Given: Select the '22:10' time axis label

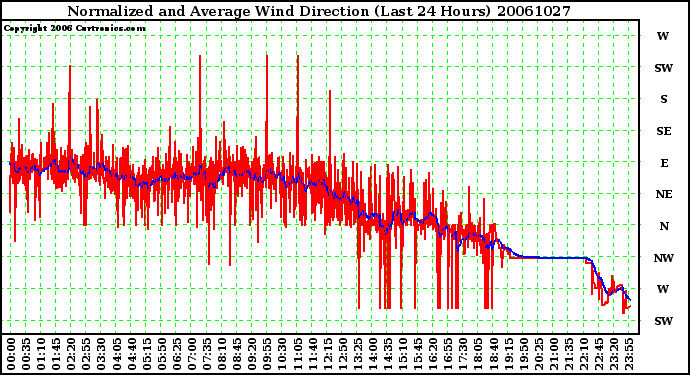Looking at the screenshot, I should pyautogui.click(x=584, y=354).
